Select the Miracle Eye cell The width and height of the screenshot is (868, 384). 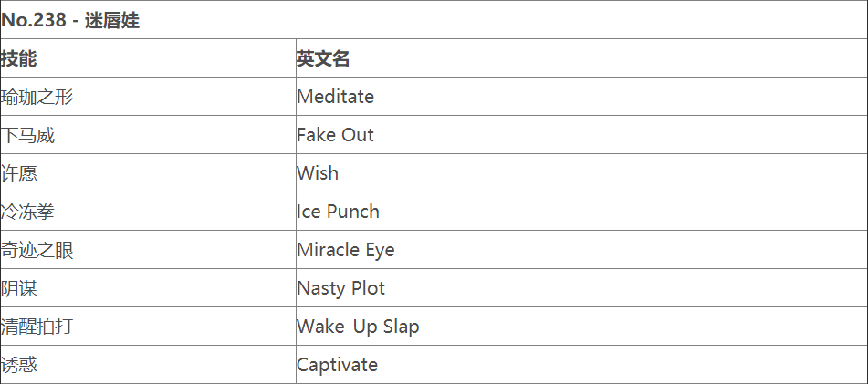(x=345, y=250)
